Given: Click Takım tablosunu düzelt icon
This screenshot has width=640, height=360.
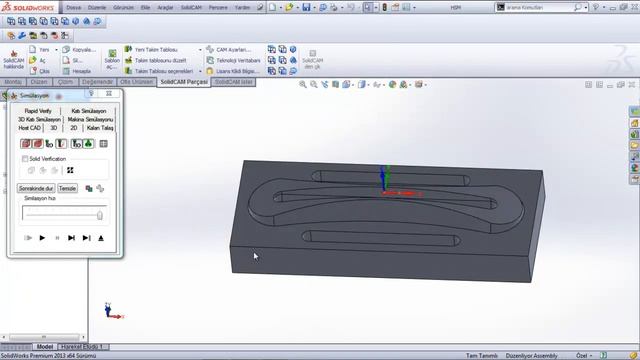Looking at the screenshot, I should click(128, 60).
